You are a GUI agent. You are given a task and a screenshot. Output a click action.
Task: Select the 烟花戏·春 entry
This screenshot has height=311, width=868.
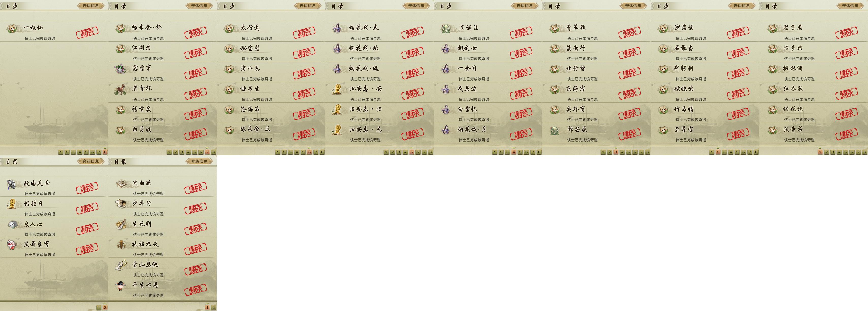click(x=380, y=31)
